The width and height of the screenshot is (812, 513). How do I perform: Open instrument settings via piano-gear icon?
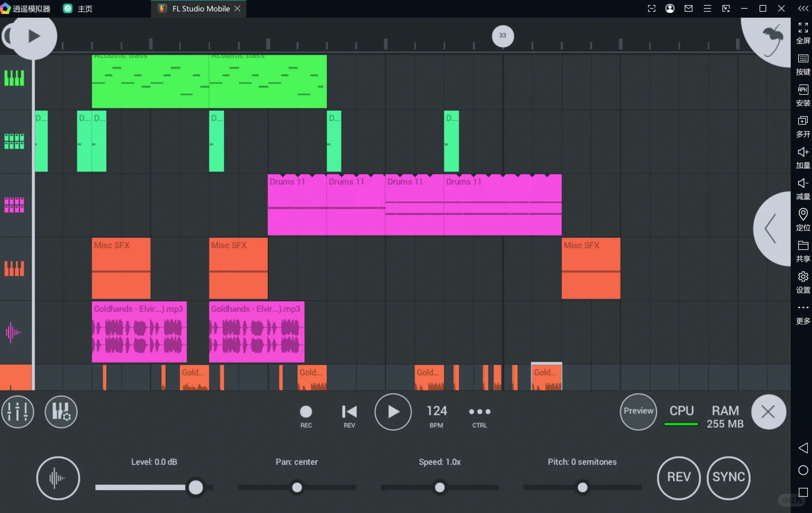60,411
